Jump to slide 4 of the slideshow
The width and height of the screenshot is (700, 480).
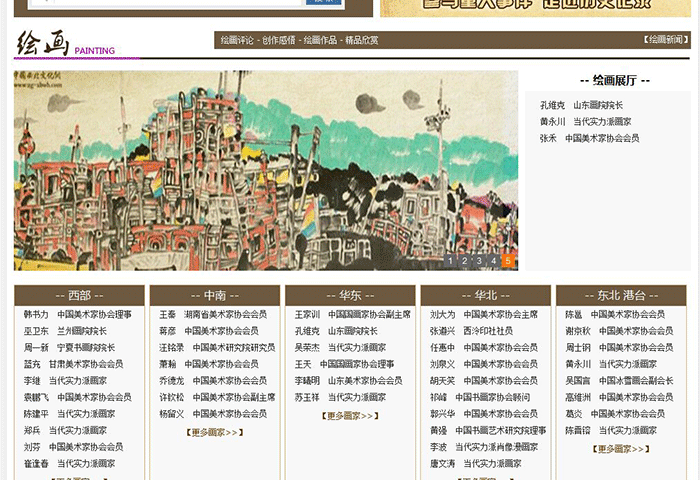click(x=493, y=261)
